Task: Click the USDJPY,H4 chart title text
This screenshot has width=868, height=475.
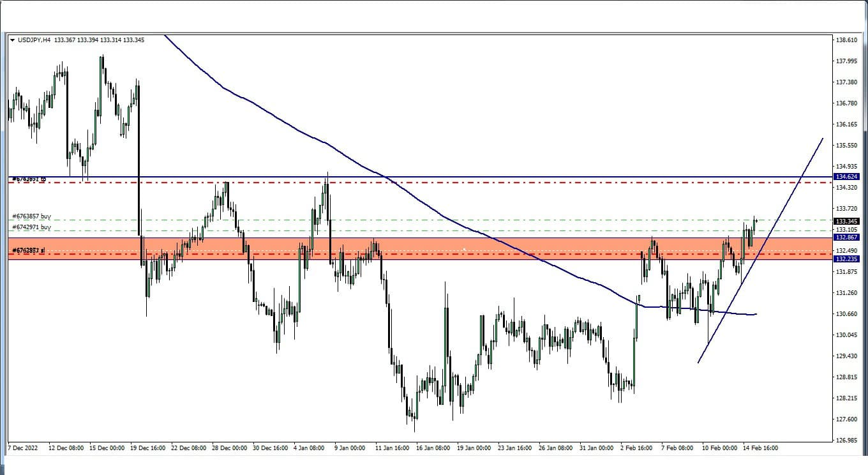Action: click(x=34, y=40)
